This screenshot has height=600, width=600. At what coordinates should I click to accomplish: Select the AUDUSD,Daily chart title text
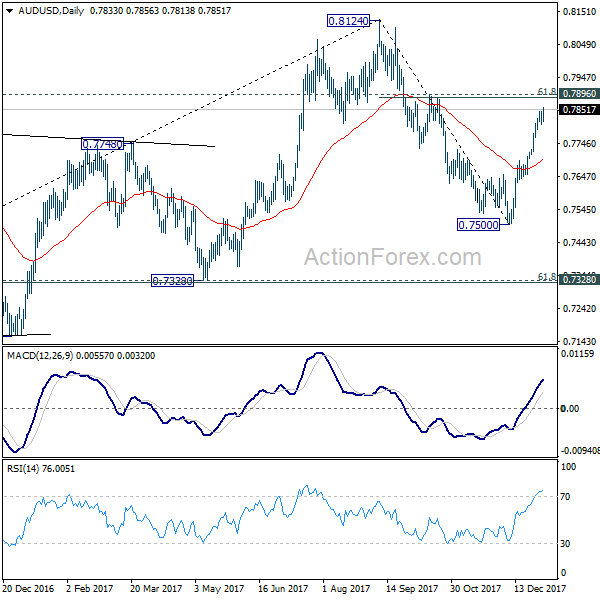pyautogui.click(x=51, y=11)
